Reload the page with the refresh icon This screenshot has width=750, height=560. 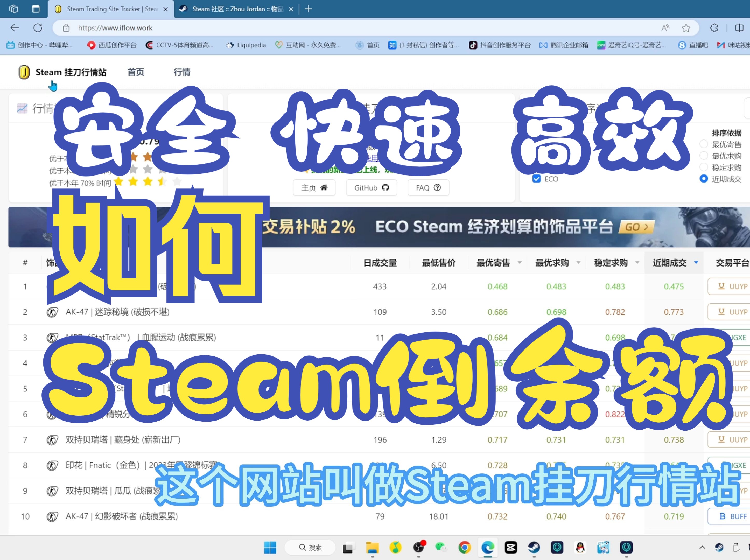[38, 28]
